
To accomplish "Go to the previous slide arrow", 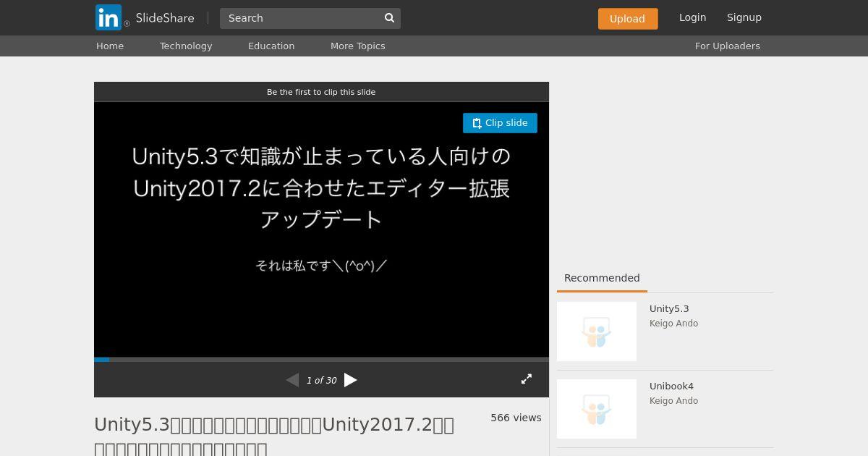I will (292, 380).
